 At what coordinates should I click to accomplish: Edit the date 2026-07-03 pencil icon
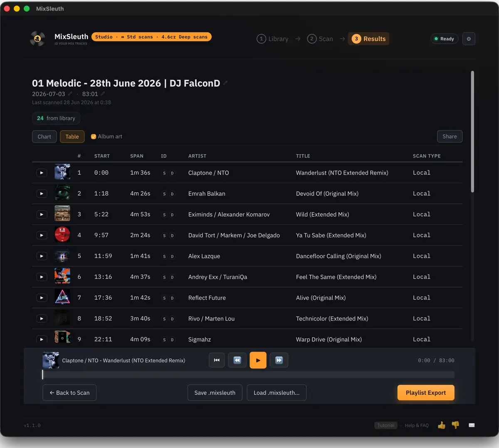point(70,94)
